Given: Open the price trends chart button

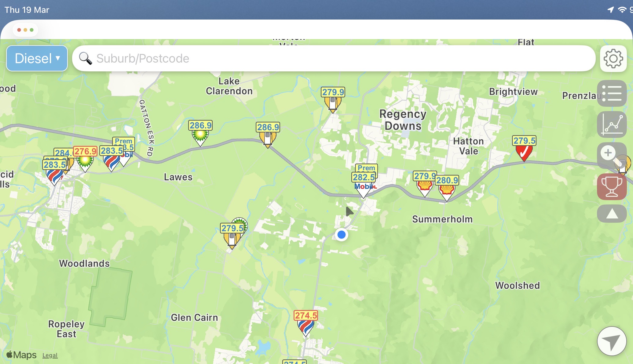Looking at the screenshot, I should pyautogui.click(x=612, y=124).
